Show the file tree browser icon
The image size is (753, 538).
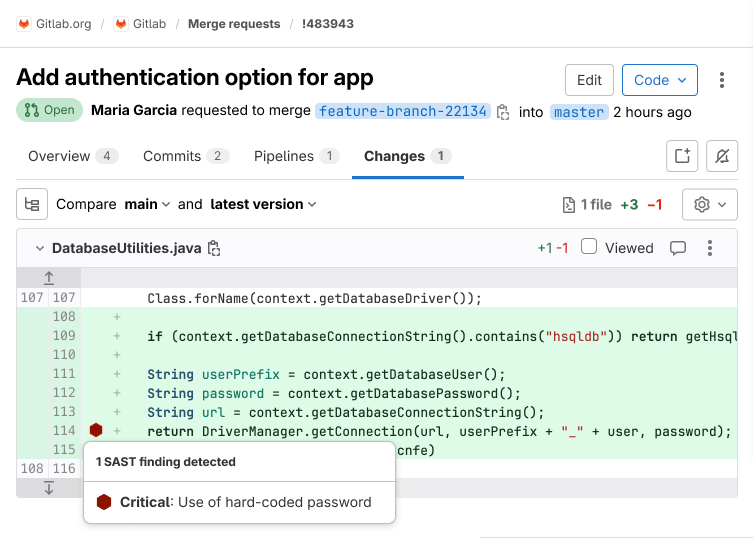pos(32,204)
